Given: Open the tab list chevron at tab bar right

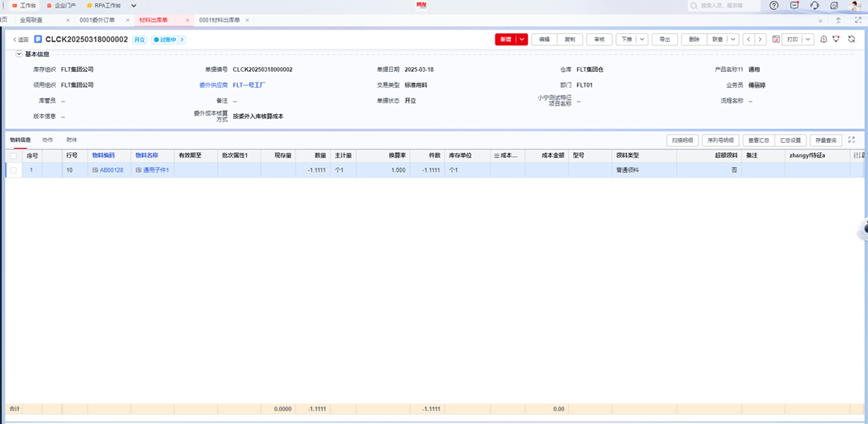Looking at the screenshot, I should click(x=820, y=20).
